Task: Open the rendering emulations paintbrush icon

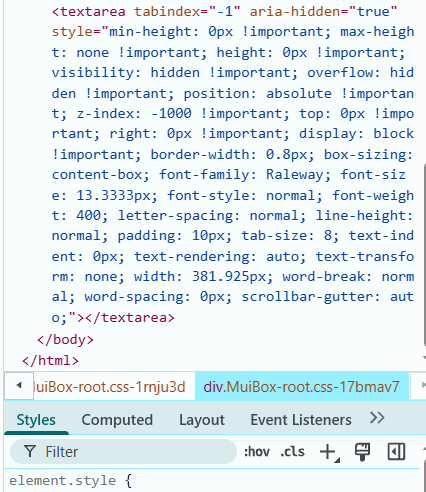Action: [362, 452]
